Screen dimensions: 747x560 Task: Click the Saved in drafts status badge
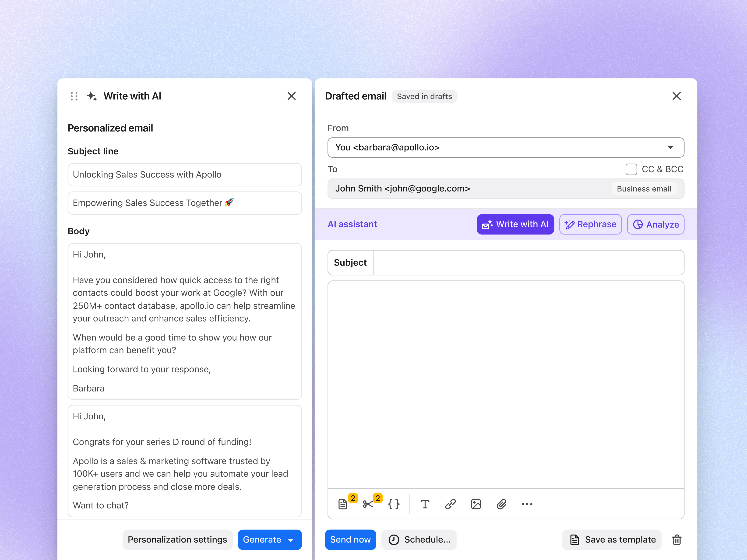tap(424, 96)
